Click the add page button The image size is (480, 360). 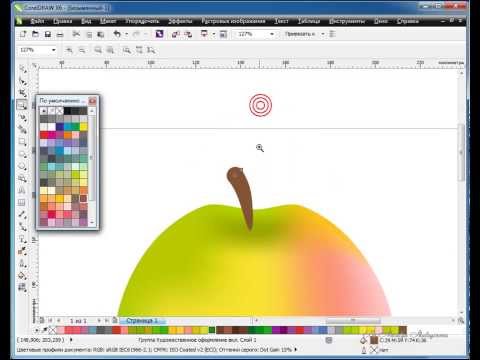tap(115, 320)
